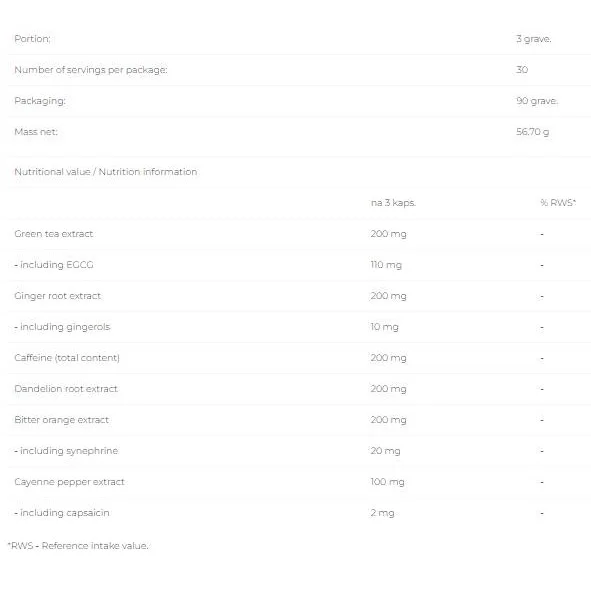The image size is (591, 591).
Task: Select the Mass net 56.70 g value
Action: click(532, 132)
